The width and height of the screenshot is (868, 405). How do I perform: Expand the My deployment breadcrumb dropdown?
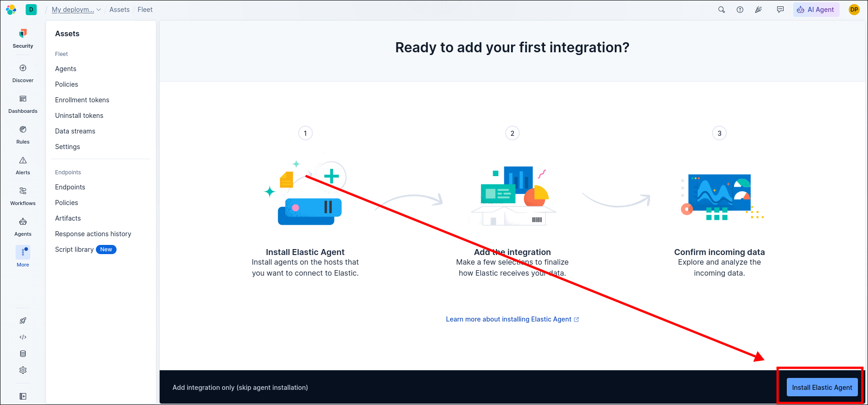(76, 10)
